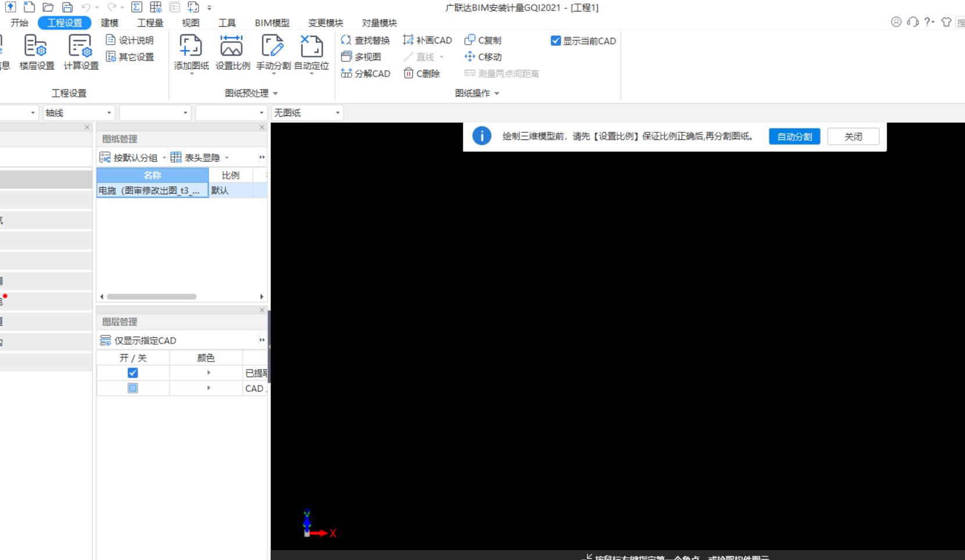965x560 pixels.
Task: Open the 开始 tab
Action: tap(19, 23)
